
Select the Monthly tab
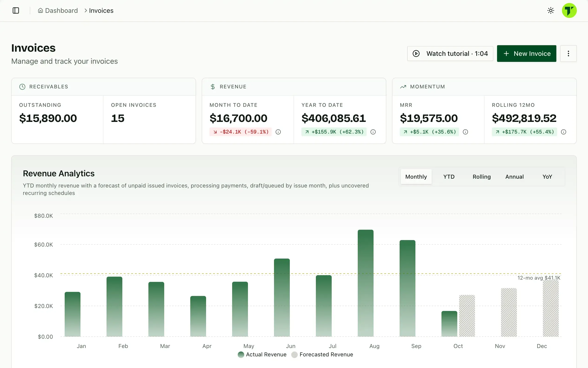[416, 177]
